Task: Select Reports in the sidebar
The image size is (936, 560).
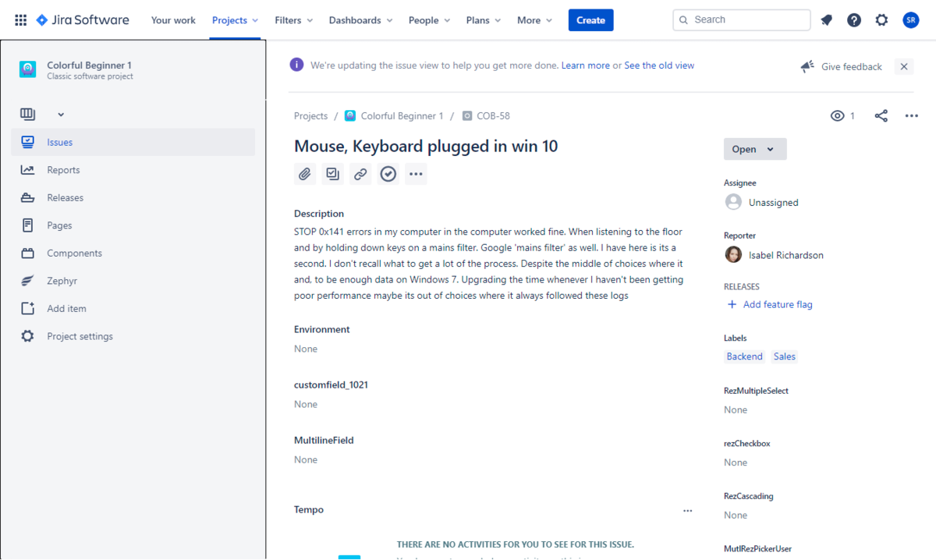Action: click(x=63, y=170)
